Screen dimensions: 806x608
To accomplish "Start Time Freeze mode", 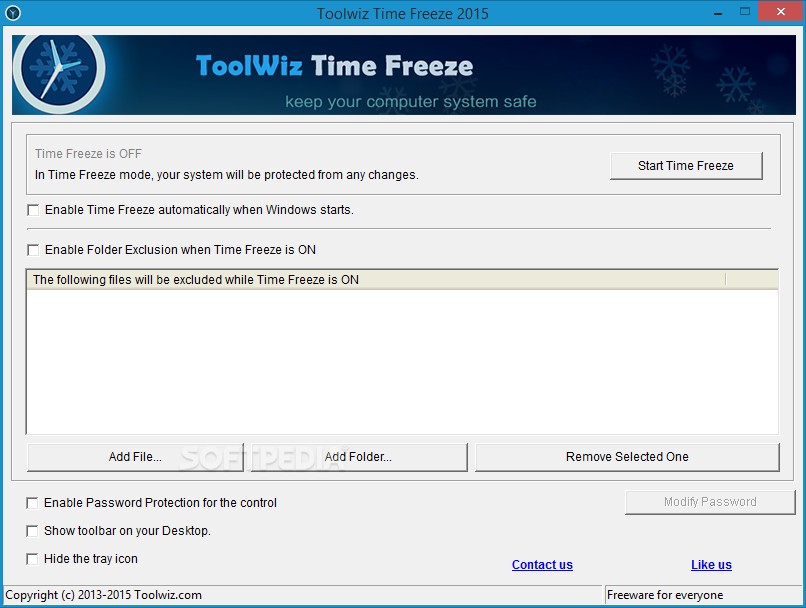I will 686,165.
